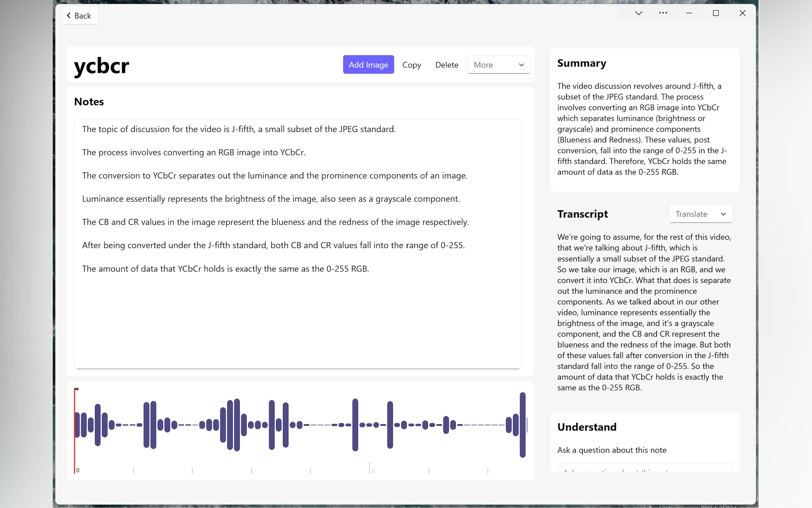
Task: Copy the ycbcr note
Action: (411, 65)
